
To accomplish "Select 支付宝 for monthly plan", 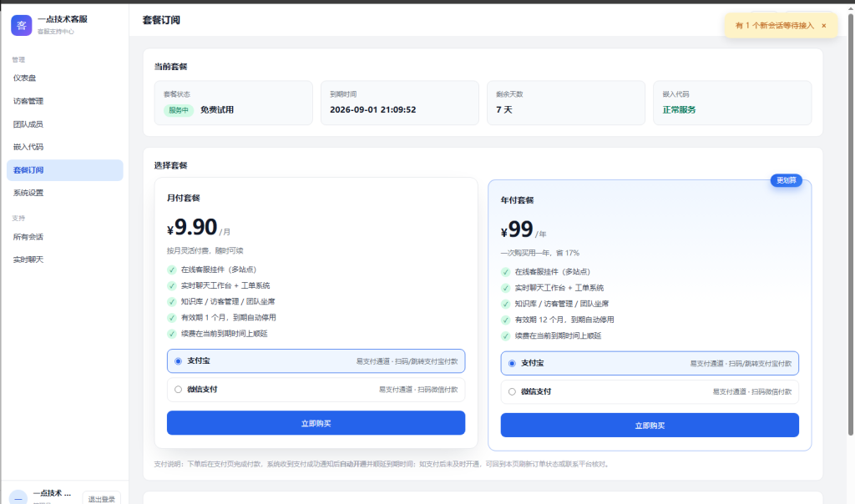I will click(x=316, y=361).
